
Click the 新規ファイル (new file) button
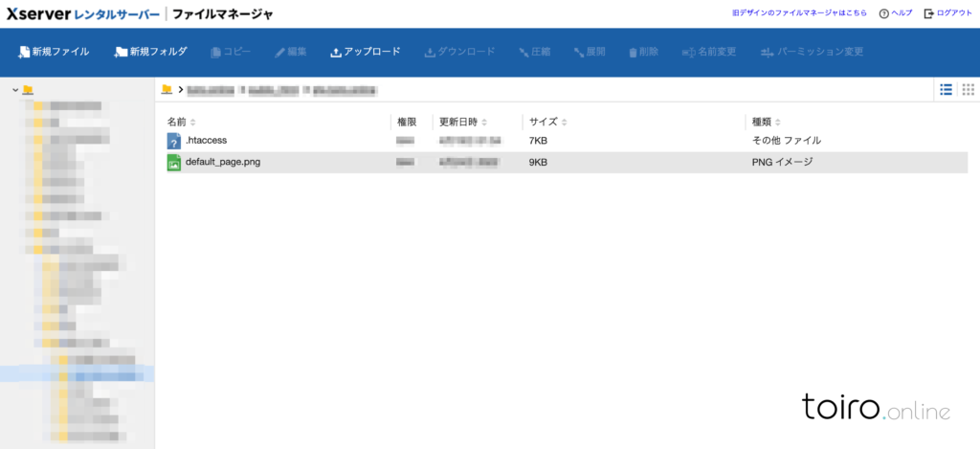point(54,52)
